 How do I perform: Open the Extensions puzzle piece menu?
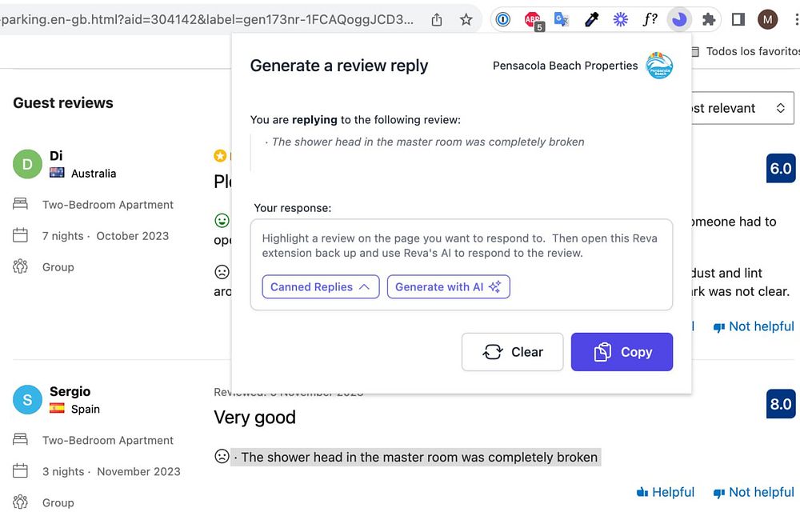(x=709, y=20)
